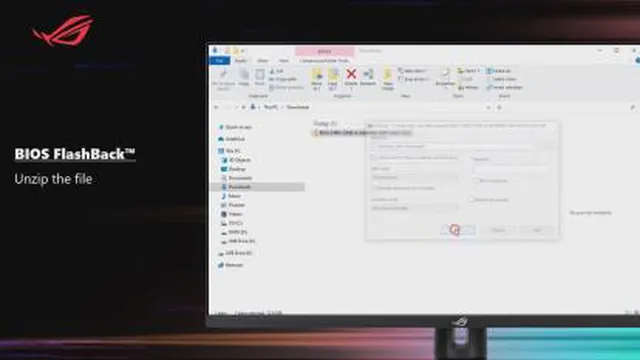Screen dimensions: 640x360
Task: Open Videos folder in sidebar
Action: click(x=232, y=214)
